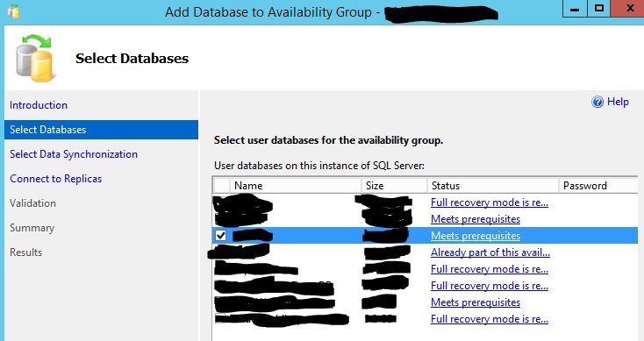Viewport: 644px width, 341px height.
Task: Go to the Introduction step
Action: pos(39,105)
